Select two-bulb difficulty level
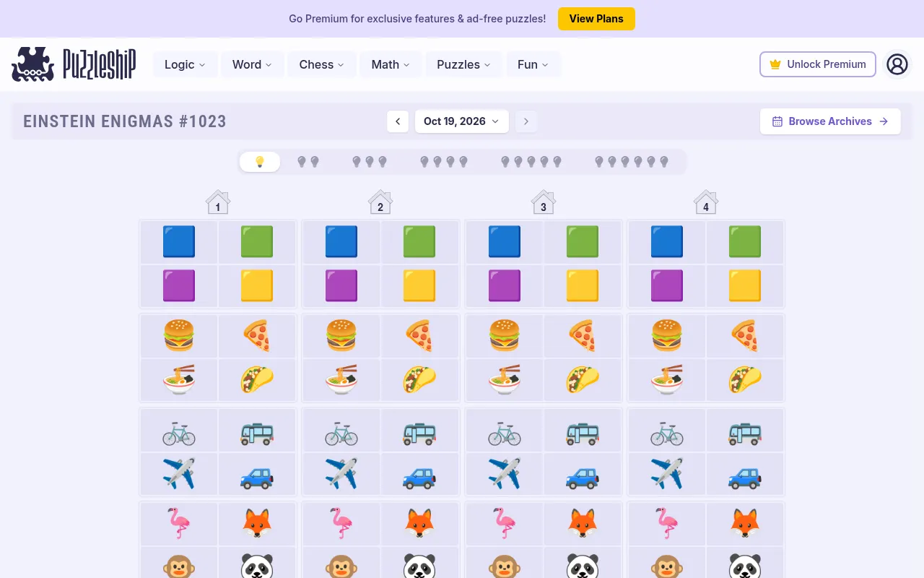 (308, 162)
